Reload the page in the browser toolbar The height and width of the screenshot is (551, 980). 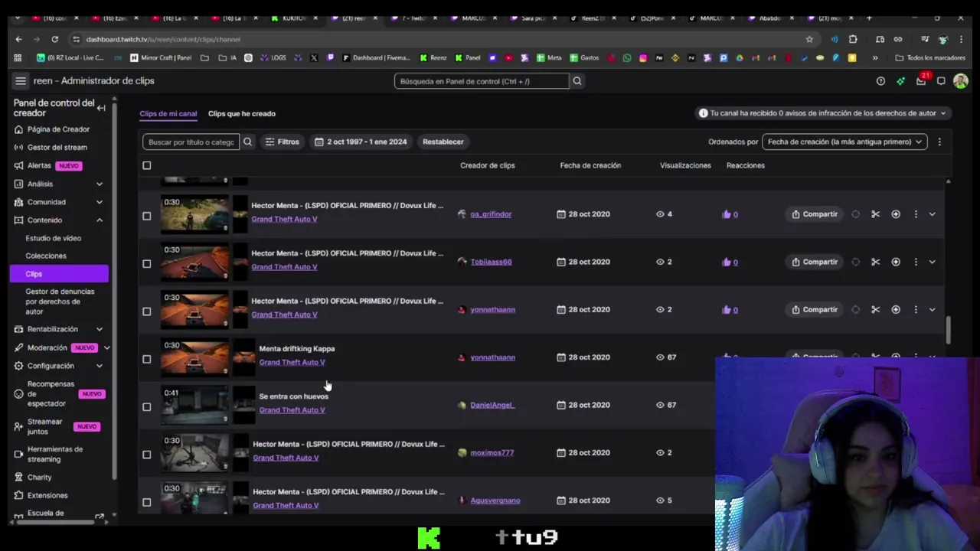pyautogui.click(x=54, y=39)
